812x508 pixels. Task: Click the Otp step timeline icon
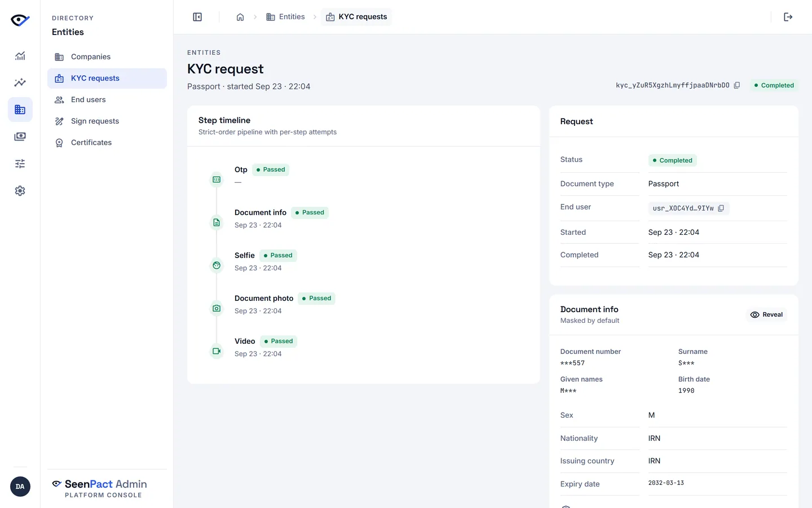(217, 179)
